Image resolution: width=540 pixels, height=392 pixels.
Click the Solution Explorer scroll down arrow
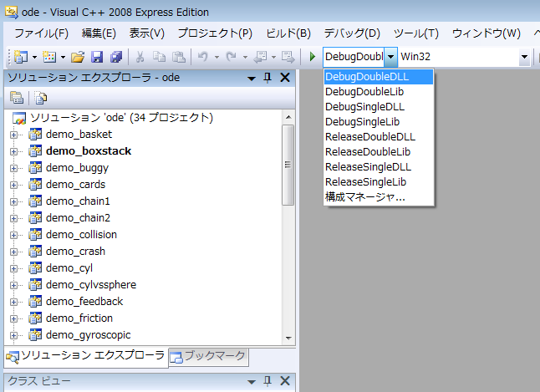point(288,339)
